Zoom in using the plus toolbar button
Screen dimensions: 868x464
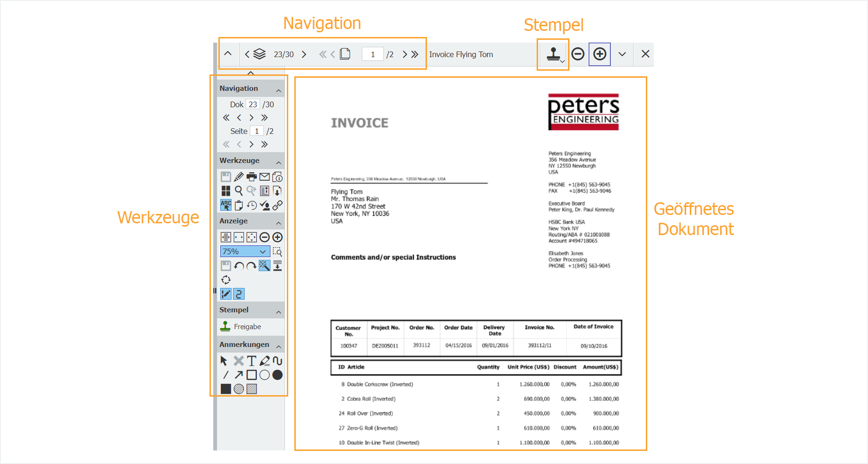(599, 54)
